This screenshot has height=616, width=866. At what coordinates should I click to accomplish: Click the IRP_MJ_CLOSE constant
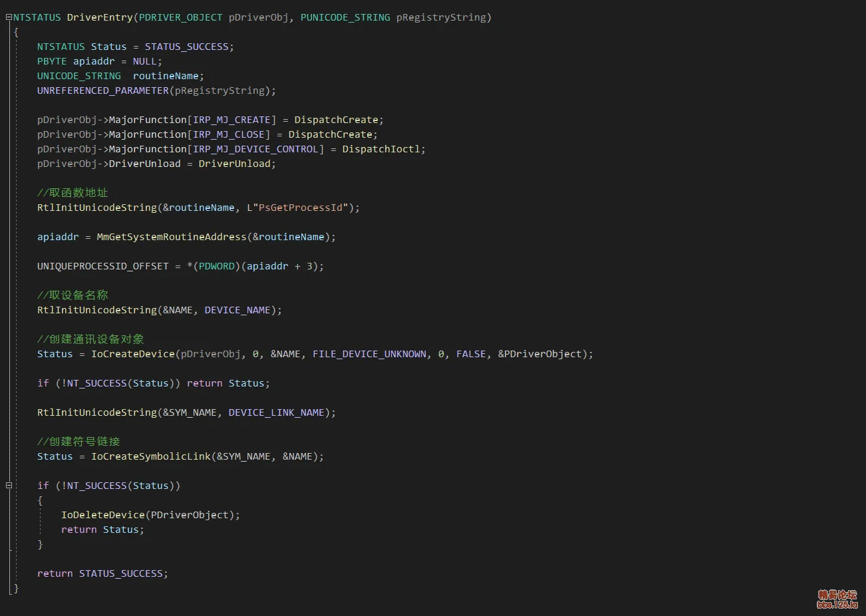229,134
